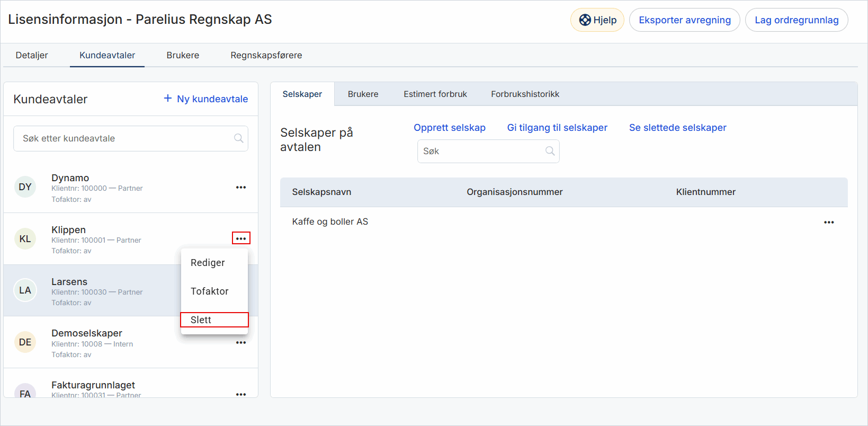
Task: Select Rediger in the context menu
Action: point(208,263)
